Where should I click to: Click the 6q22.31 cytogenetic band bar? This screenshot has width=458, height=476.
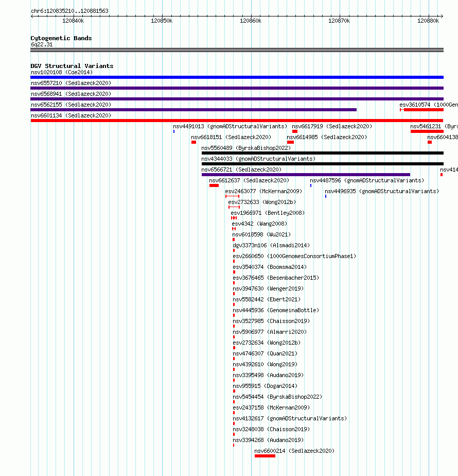coord(237,50)
